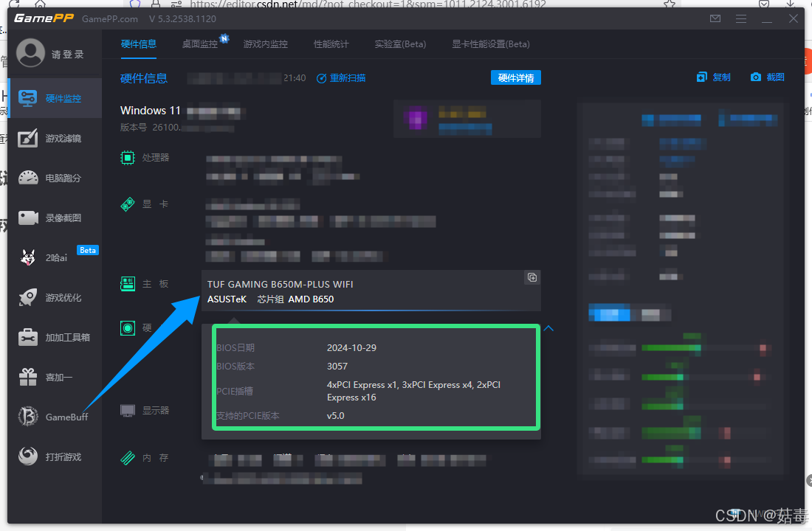The image size is (812, 531).
Task: Click the ASUSTeK manufacturer text
Action: pyautogui.click(x=227, y=299)
